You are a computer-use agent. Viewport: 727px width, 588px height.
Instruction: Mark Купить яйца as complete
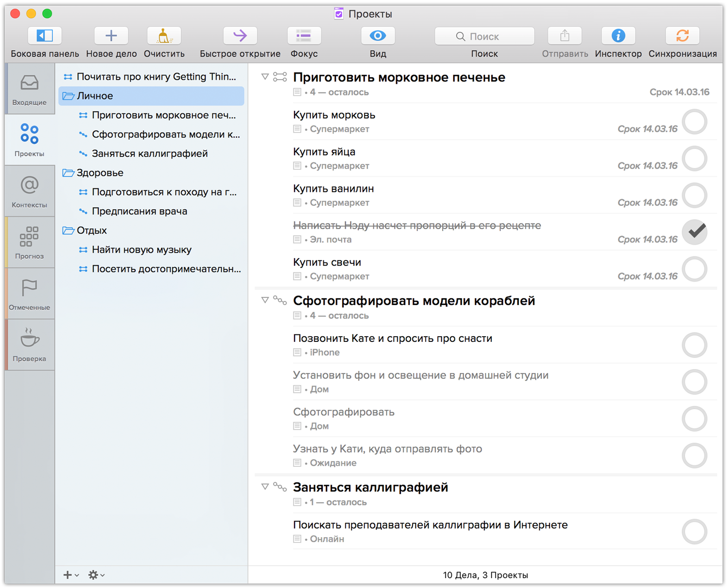tap(695, 159)
